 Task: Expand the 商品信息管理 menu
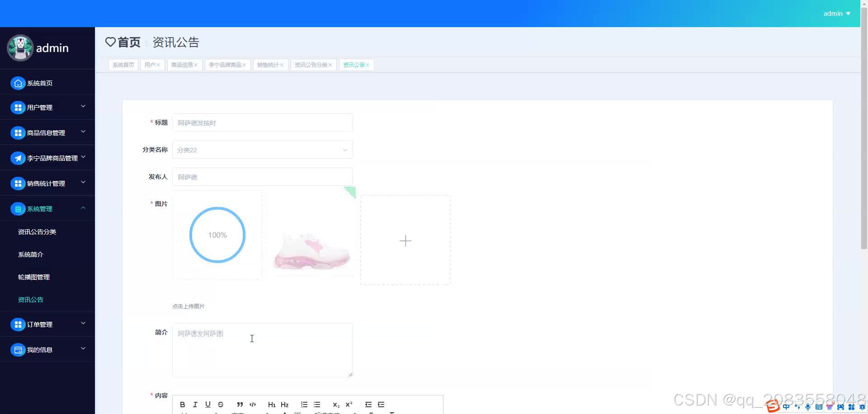pos(83,132)
